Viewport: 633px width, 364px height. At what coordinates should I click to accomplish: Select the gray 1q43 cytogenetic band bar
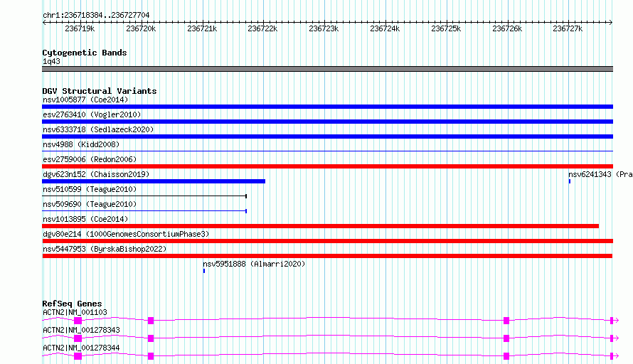coord(327,69)
